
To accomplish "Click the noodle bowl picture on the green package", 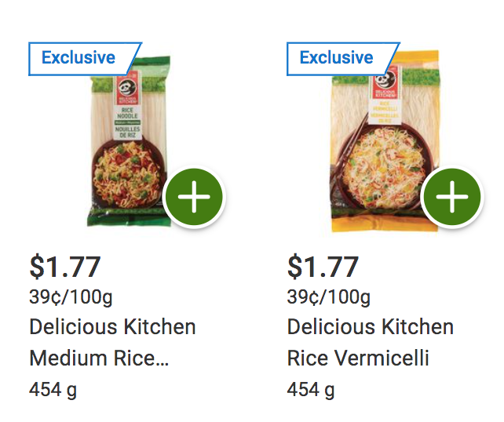I will 129,174.
